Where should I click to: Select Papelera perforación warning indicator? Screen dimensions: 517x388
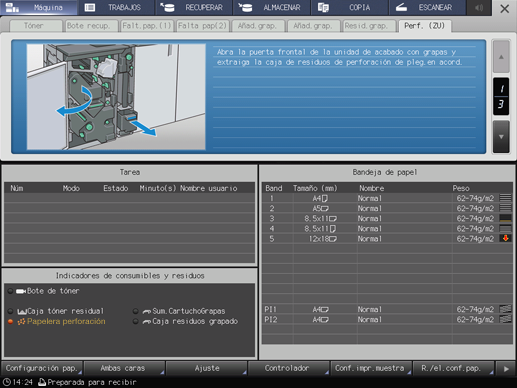tap(57, 321)
